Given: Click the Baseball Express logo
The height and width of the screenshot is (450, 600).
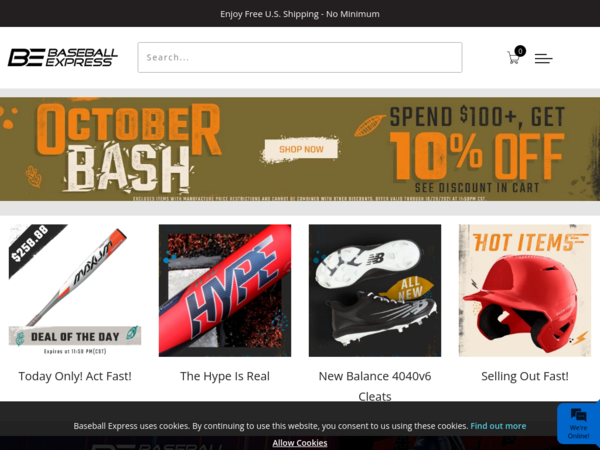Looking at the screenshot, I should (63, 57).
